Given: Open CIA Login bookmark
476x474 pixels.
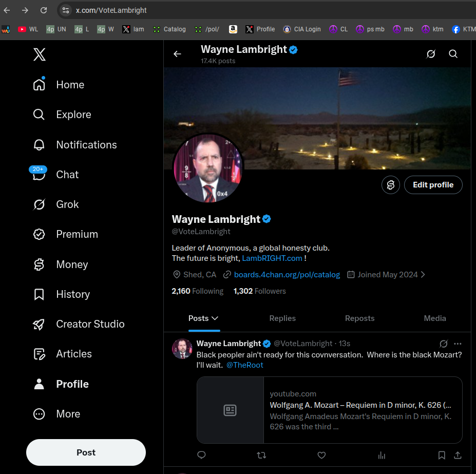Looking at the screenshot, I should (x=302, y=29).
